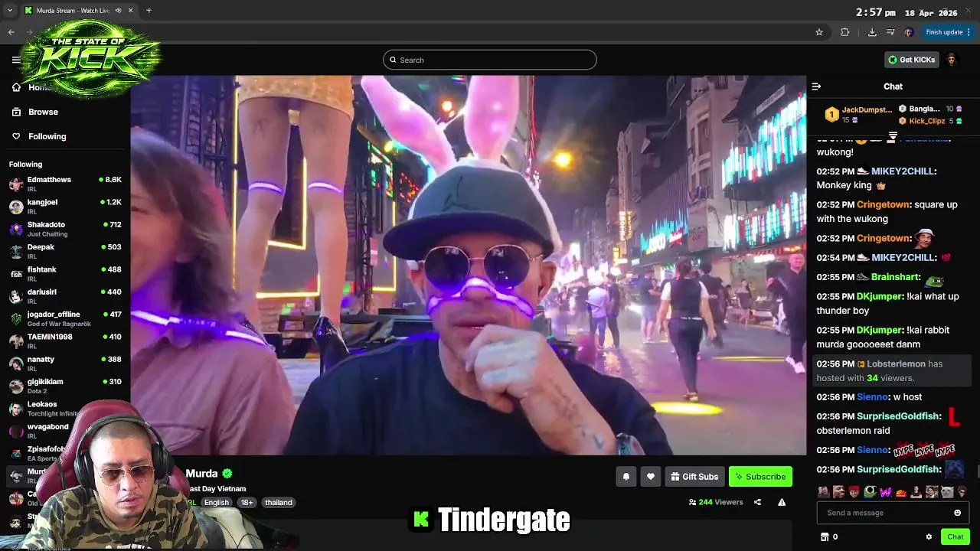The height and width of the screenshot is (551, 980).
Task: Click the Get KICKs button
Action: tap(912, 60)
